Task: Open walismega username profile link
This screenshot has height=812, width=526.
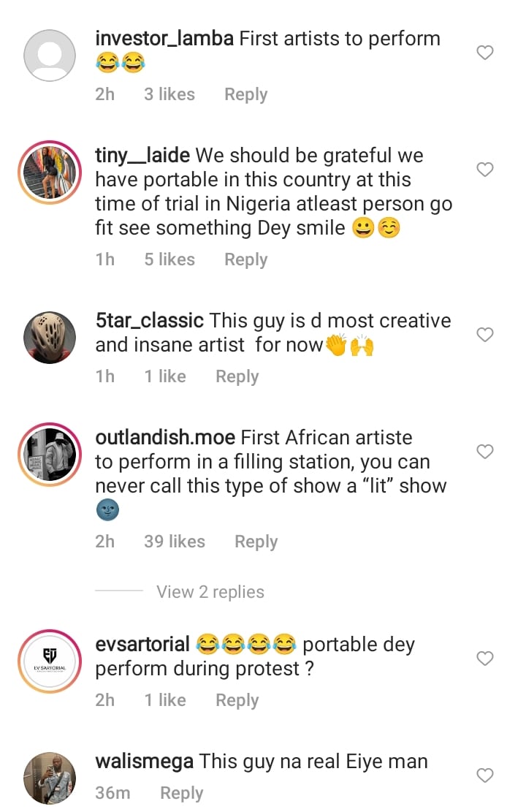Action: point(144,762)
